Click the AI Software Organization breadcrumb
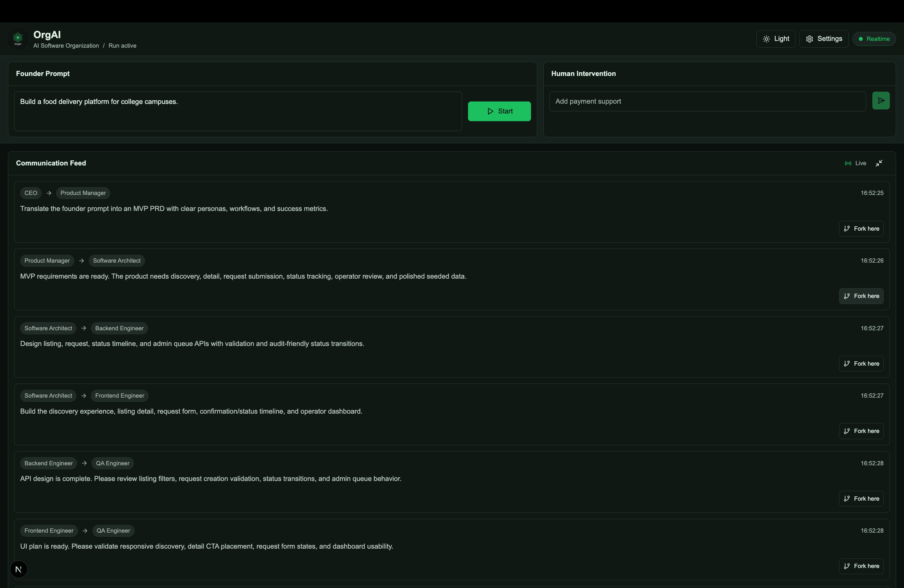The height and width of the screenshot is (588, 904). (66, 46)
